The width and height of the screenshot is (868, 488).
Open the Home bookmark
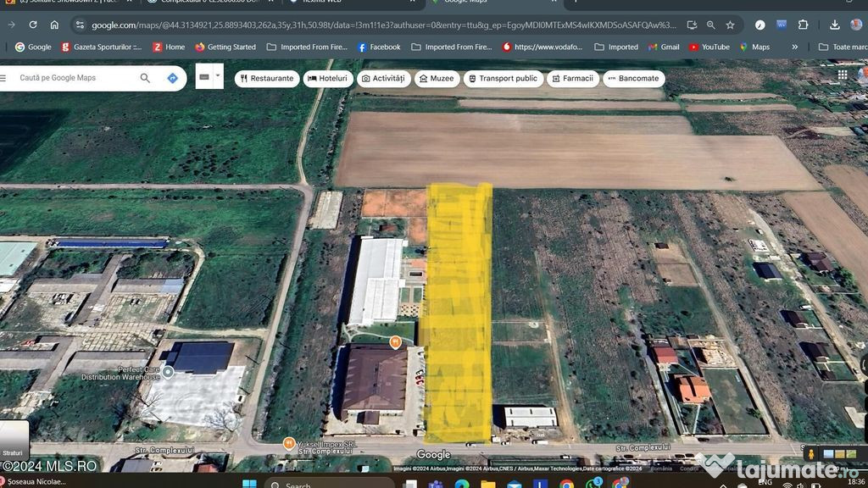pyautogui.click(x=169, y=47)
